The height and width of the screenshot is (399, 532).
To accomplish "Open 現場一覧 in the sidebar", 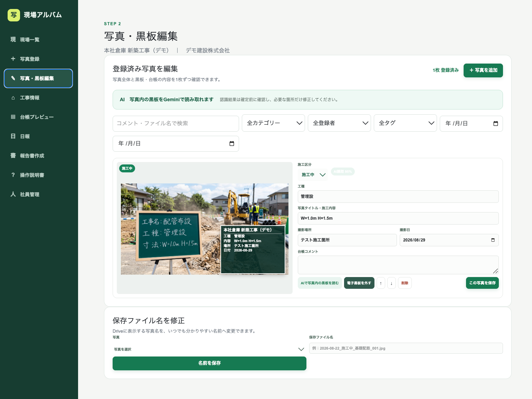I will (x=38, y=40).
